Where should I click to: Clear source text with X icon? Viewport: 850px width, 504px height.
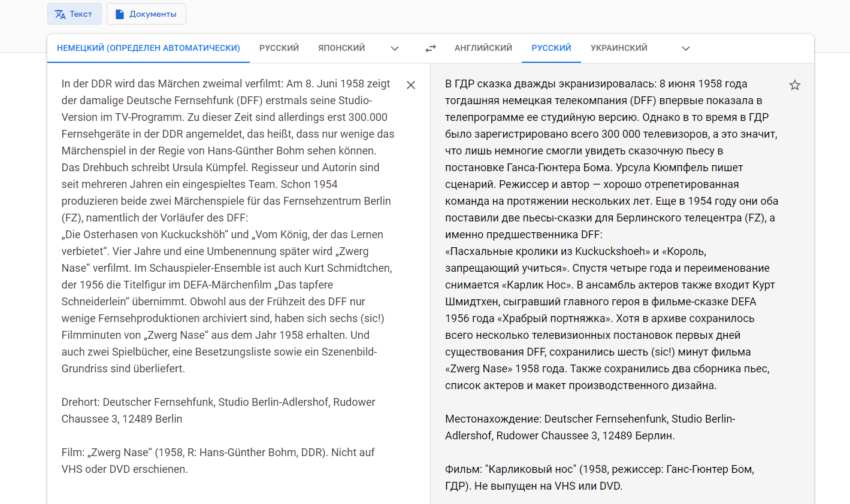[411, 85]
